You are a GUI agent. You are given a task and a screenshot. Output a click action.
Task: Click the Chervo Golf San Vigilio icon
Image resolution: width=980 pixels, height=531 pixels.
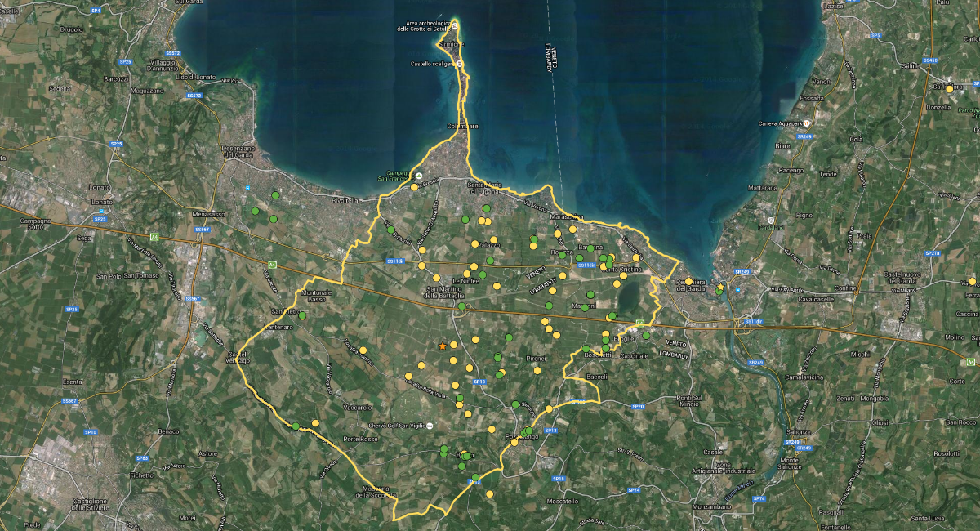(x=430, y=426)
